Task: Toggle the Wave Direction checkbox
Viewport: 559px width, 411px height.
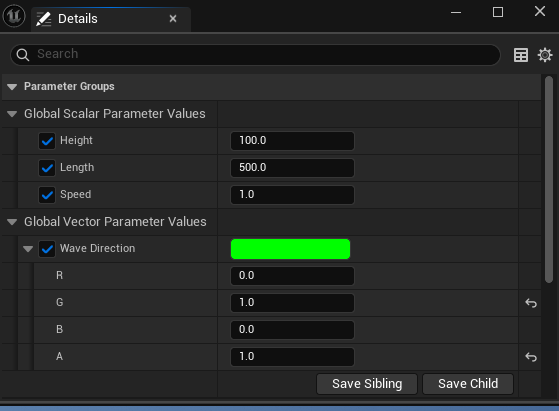Action: tap(47, 249)
